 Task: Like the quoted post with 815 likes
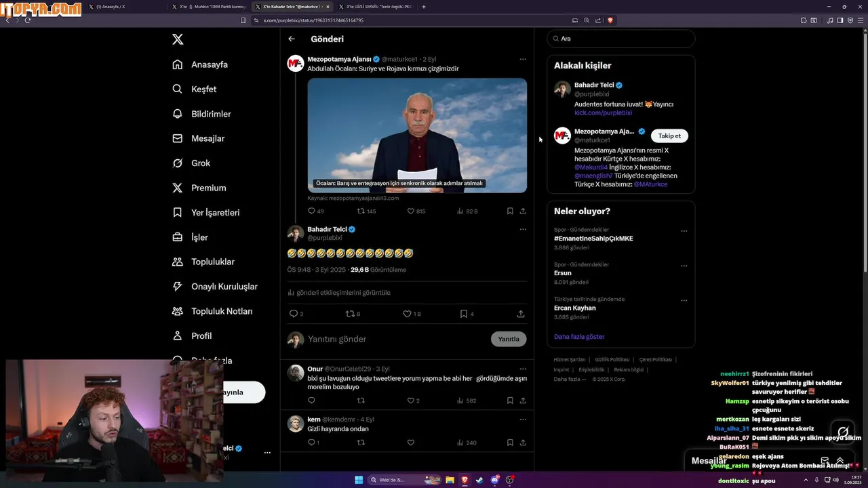click(410, 211)
